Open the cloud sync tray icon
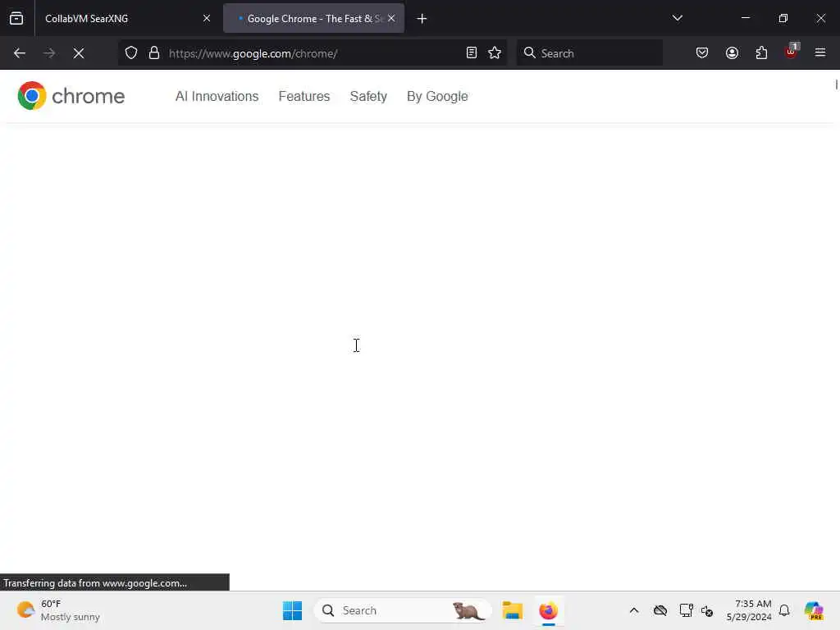The height and width of the screenshot is (630, 840). 660,610
